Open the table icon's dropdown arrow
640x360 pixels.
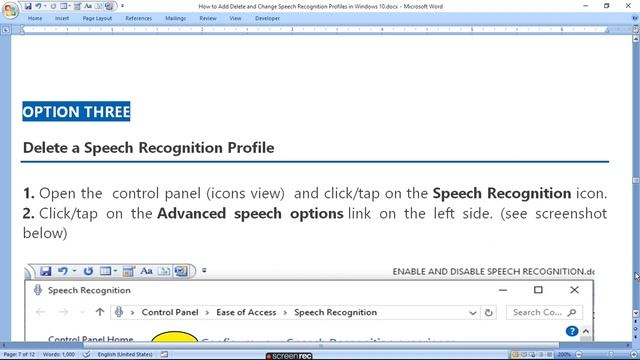(70, 6)
